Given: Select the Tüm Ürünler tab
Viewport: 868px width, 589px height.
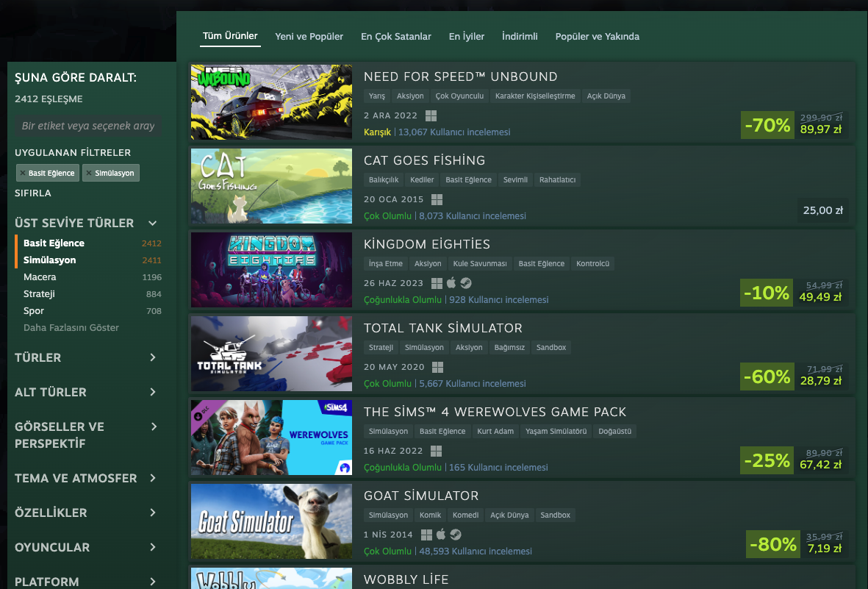Looking at the screenshot, I should coord(230,36).
